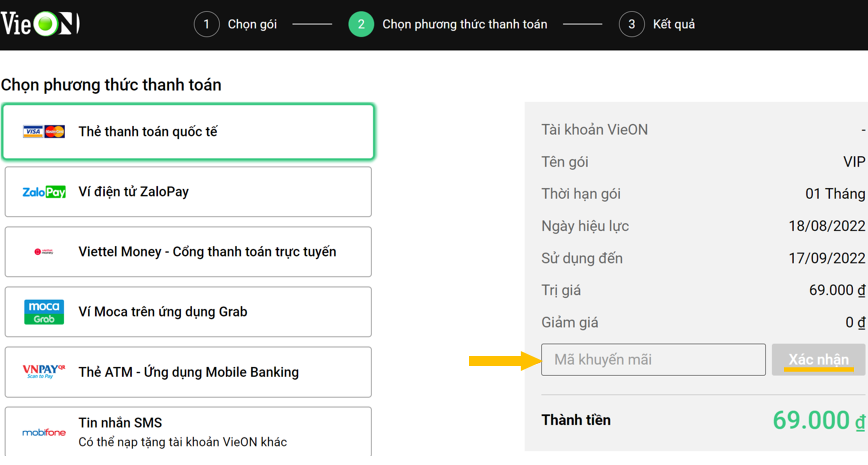This screenshot has width=868, height=465.
Task: Click the Ngày hiệu lực label
Action: 585,226
